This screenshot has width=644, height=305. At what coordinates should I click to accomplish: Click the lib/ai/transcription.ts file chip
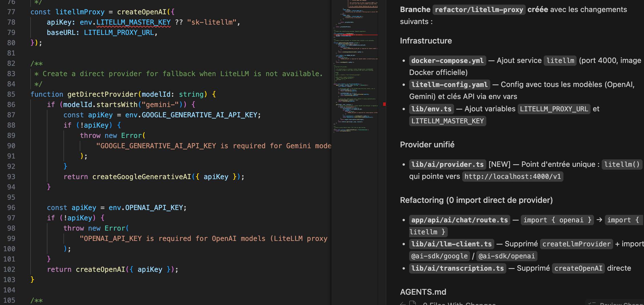tap(457, 268)
